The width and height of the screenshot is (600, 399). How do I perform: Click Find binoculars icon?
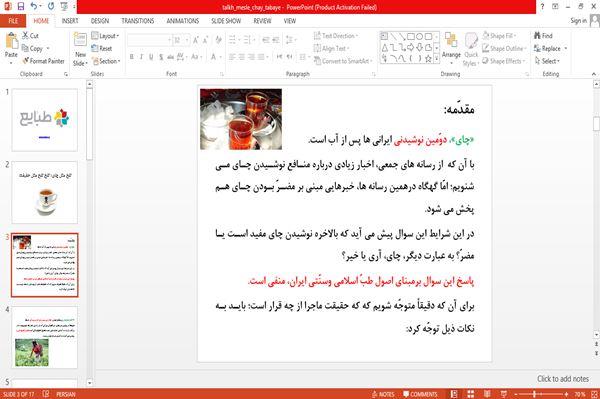[537, 36]
